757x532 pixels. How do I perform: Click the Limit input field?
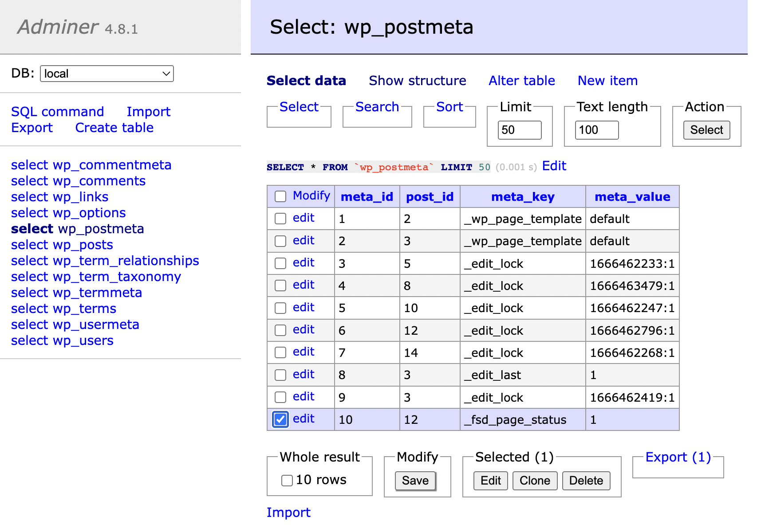(x=519, y=130)
